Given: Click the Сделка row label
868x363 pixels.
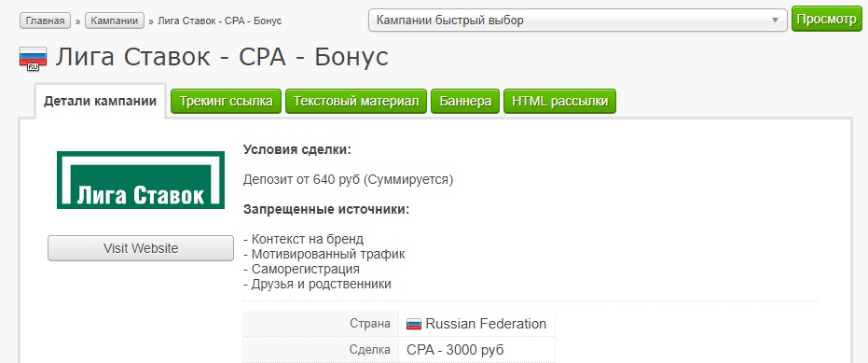Looking at the screenshot, I should [370, 350].
